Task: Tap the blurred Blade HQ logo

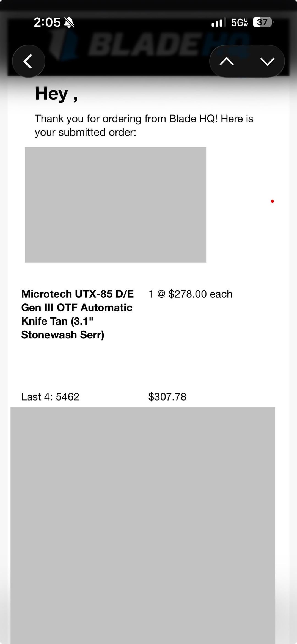Action: point(148,44)
